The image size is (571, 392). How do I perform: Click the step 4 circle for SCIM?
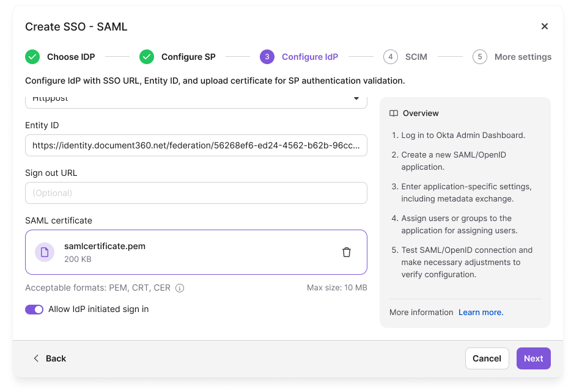click(x=391, y=57)
